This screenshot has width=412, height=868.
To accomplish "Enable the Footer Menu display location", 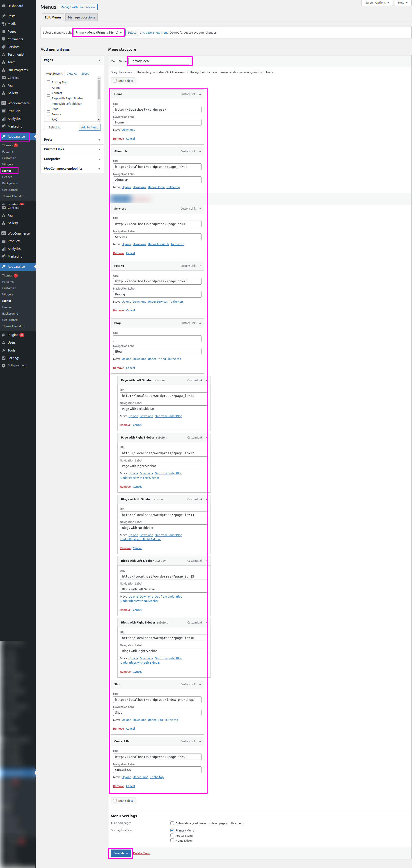I will pos(172,835).
